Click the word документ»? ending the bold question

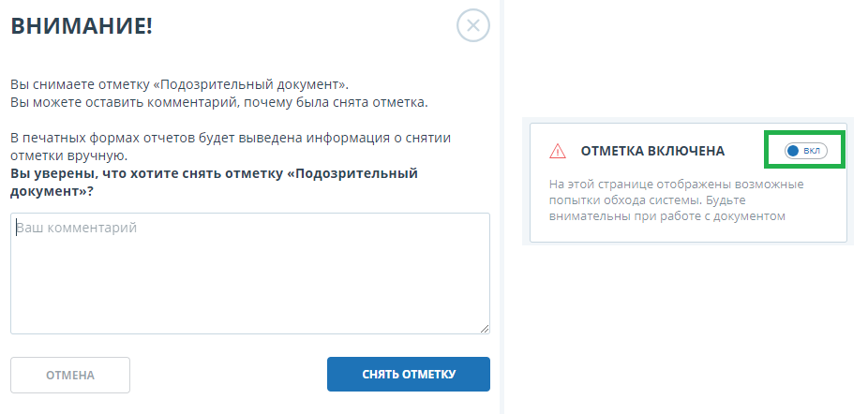pyautogui.click(x=52, y=191)
